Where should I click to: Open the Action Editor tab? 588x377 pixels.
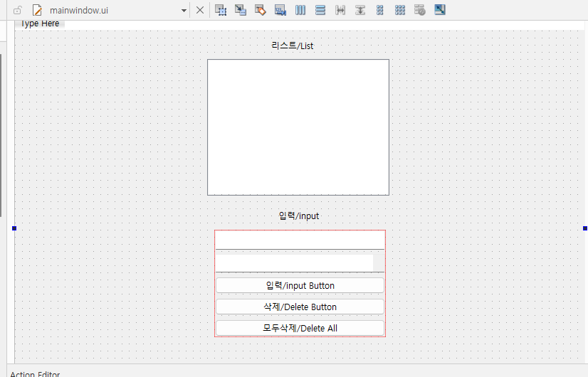(35, 374)
